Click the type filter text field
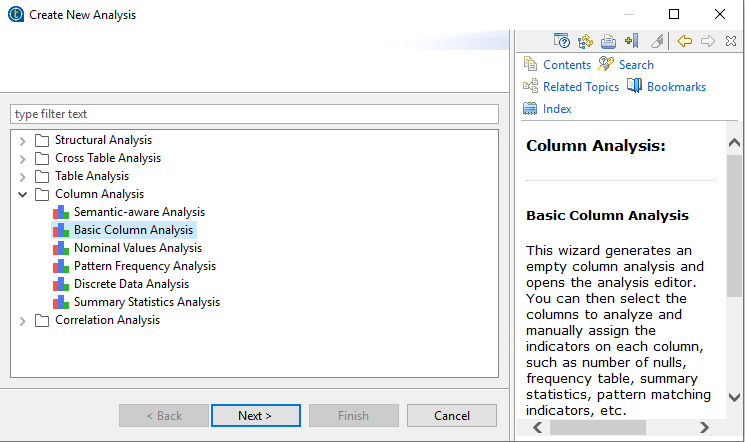 click(254, 114)
